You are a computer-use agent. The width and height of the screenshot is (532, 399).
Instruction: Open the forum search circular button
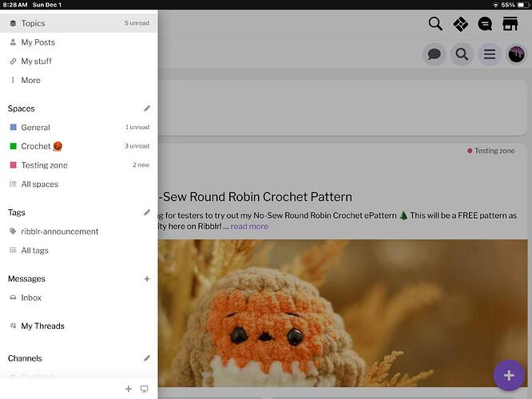462,54
